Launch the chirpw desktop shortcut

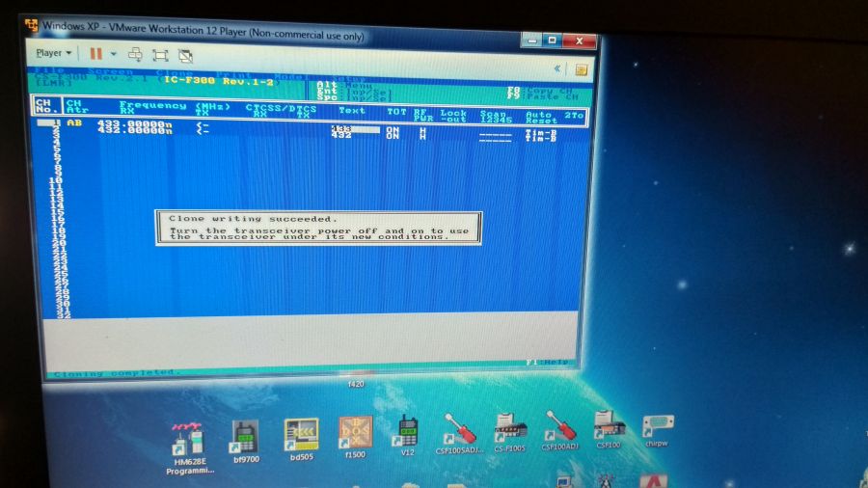pyautogui.click(x=658, y=425)
